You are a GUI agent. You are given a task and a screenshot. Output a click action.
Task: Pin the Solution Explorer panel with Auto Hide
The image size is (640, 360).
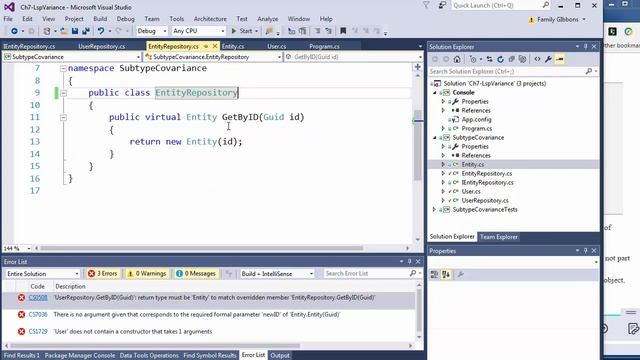[x=586, y=47]
